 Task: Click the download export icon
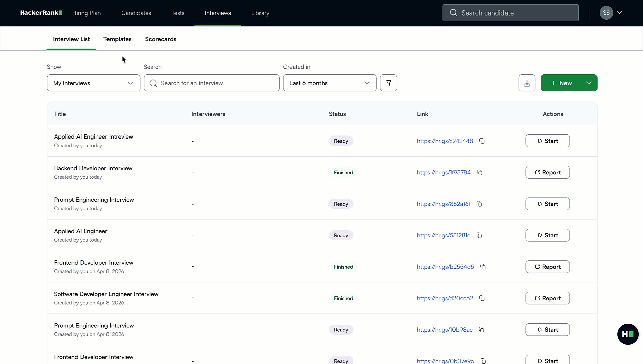(527, 83)
